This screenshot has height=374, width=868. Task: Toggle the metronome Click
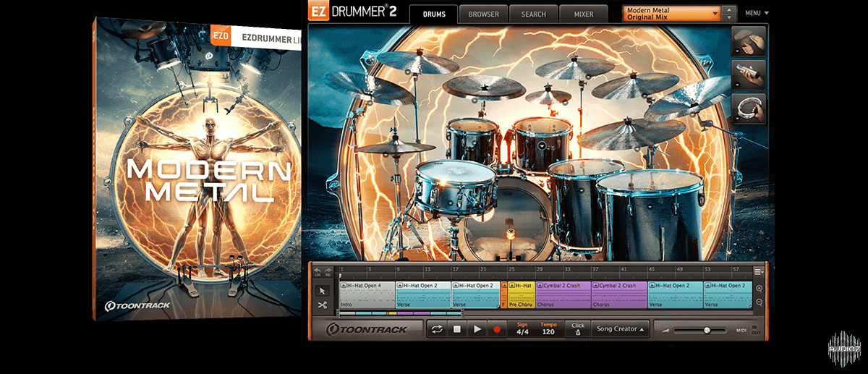[577, 329]
